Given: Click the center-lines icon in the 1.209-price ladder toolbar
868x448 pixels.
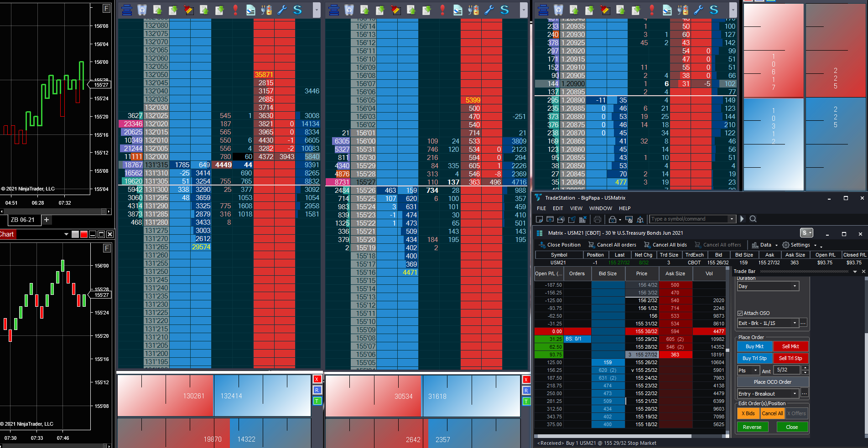Looking at the screenshot, I should [x=543, y=10].
